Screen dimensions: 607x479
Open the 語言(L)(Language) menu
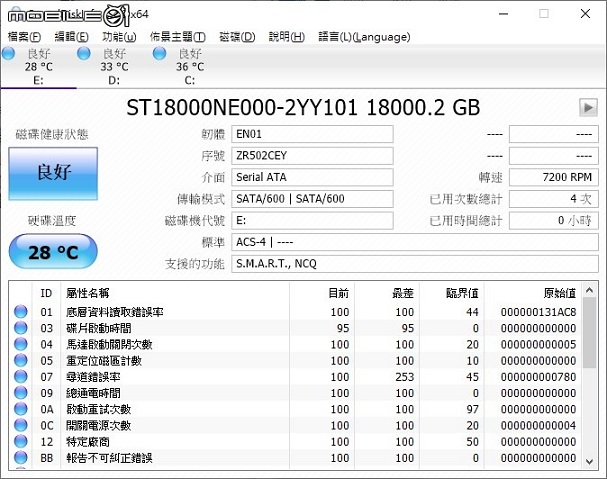pos(364,37)
